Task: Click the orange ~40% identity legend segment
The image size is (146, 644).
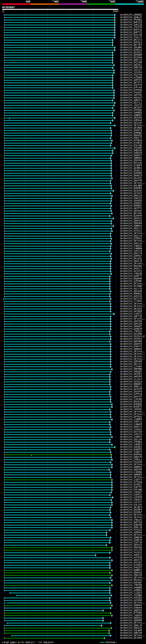Action: pos(45,4)
